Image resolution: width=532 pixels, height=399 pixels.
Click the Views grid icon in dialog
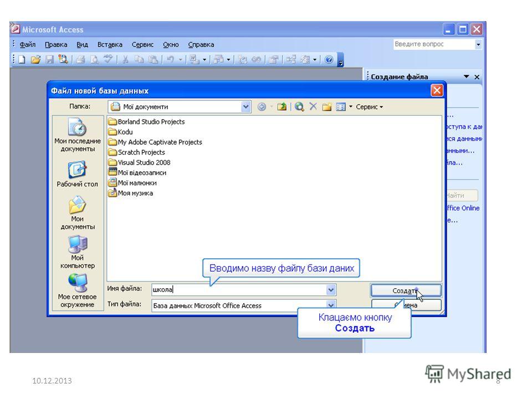341,107
